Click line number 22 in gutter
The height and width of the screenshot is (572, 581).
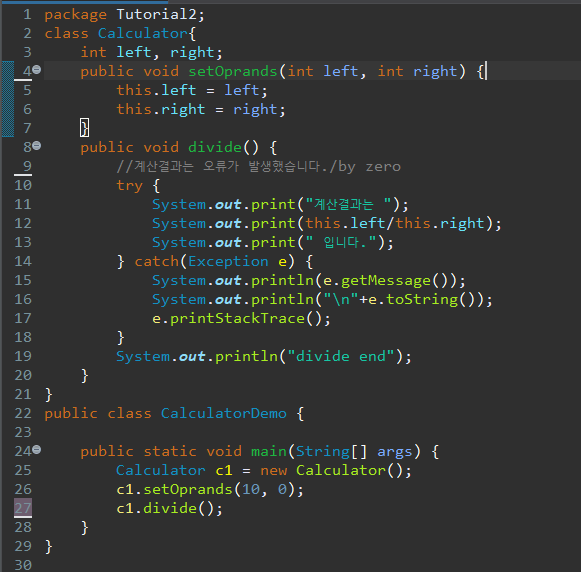click(23, 413)
